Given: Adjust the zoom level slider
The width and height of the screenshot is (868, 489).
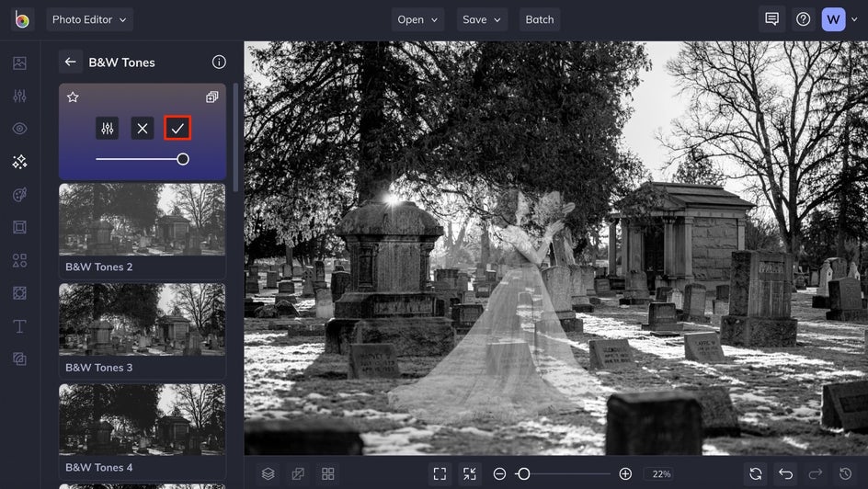Looking at the screenshot, I should tap(563, 473).
